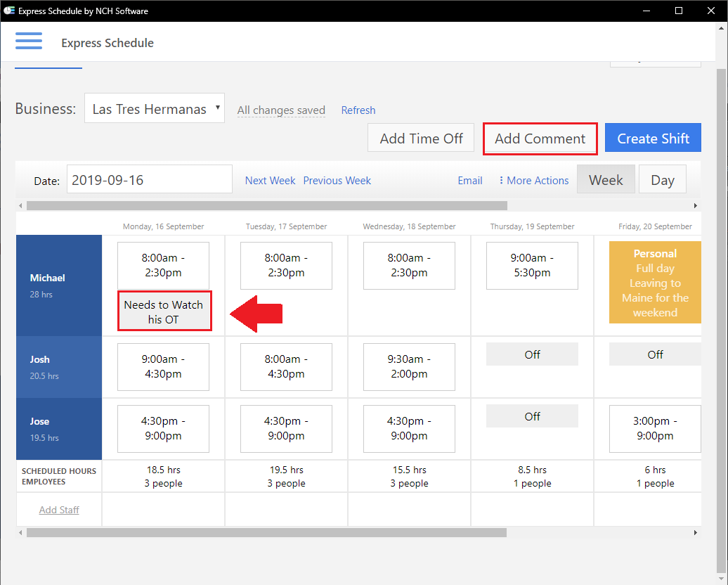The height and width of the screenshot is (585, 728).
Task: Click the Create Shift button
Action: point(653,137)
